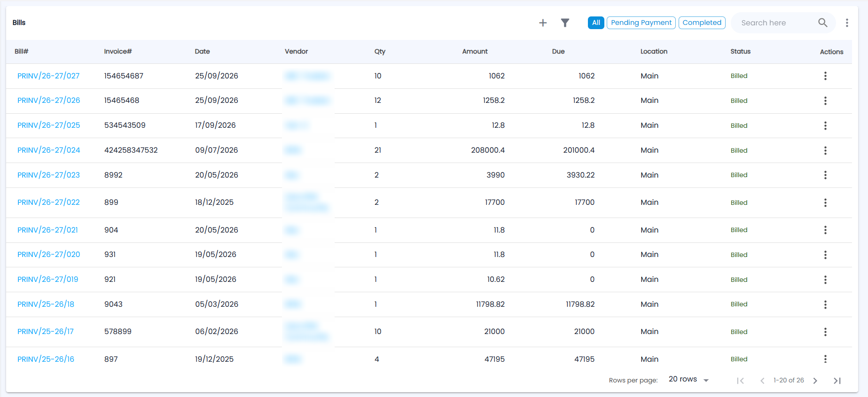Image resolution: width=868 pixels, height=397 pixels.
Task: Open bill PRINV/26-27/023
Action: coord(49,175)
